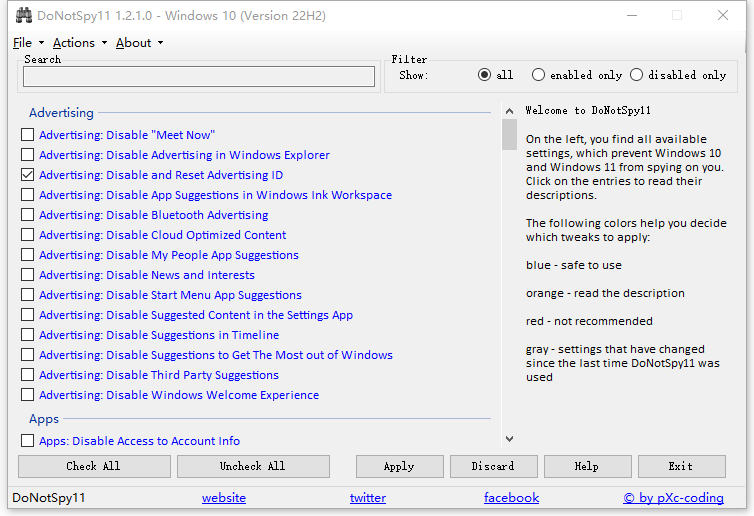
Task: Click the Advertising section header
Action: pos(61,113)
